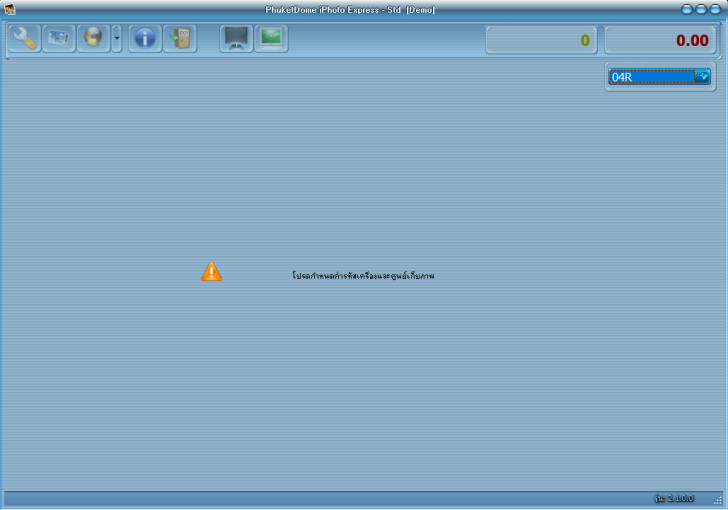This screenshot has width=728, height=510.
Task: Open the wrench settings tool
Action: point(24,38)
